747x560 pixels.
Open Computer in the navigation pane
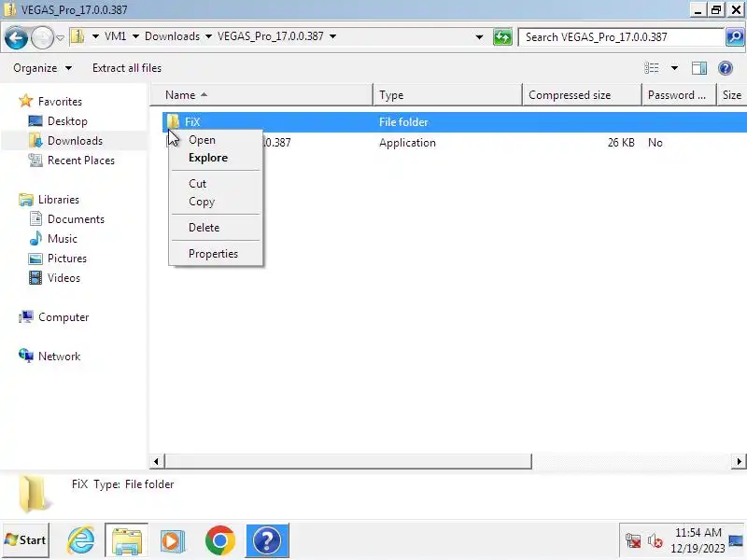[63, 317]
